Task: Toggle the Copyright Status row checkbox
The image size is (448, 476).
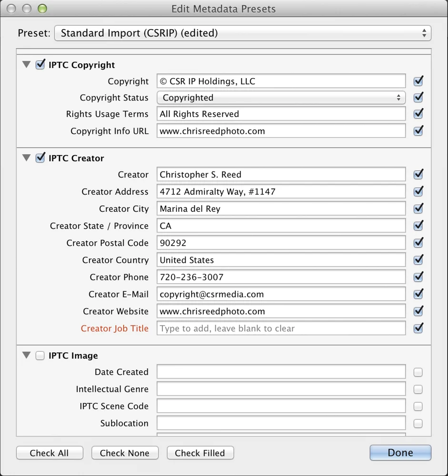Action: click(x=418, y=98)
